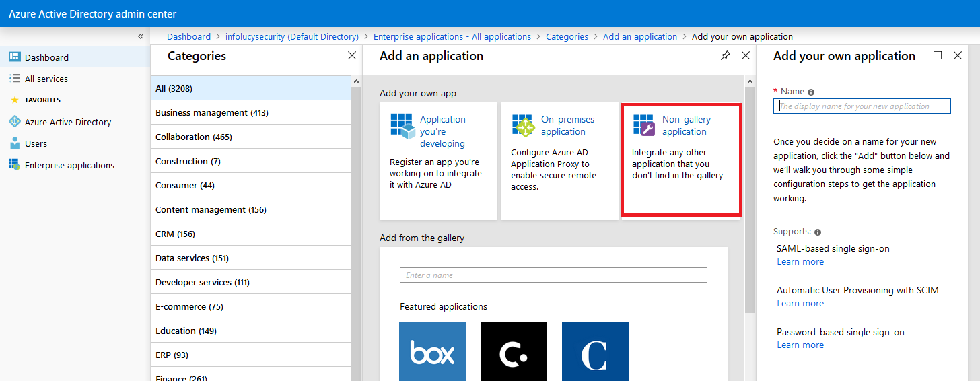Select CRM (156) category
Image resolution: width=980 pixels, height=381 pixels.
pyautogui.click(x=250, y=234)
